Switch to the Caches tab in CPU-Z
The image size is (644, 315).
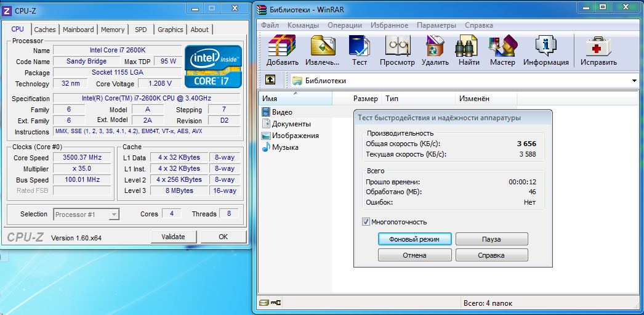45,30
